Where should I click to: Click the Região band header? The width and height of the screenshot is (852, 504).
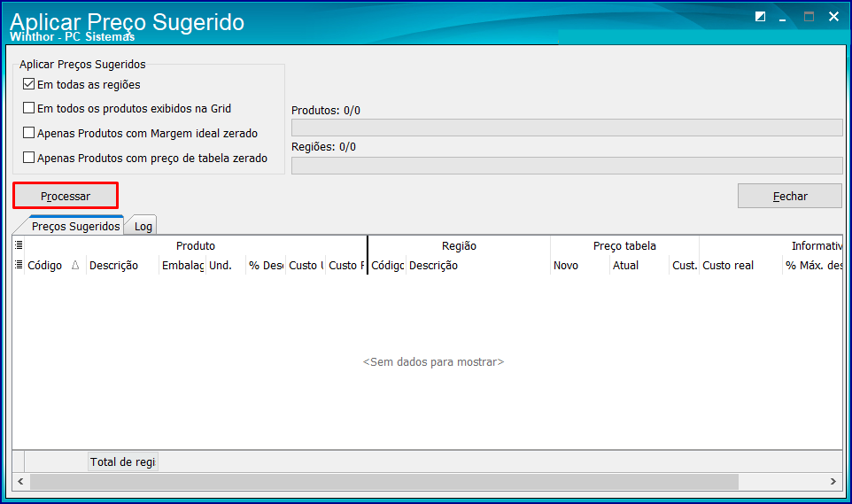[x=459, y=245]
